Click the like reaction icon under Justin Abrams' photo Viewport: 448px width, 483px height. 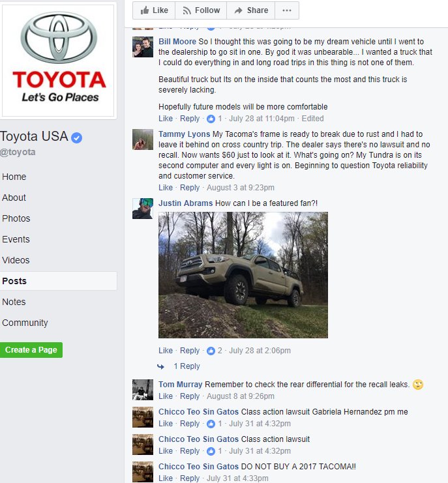pyautogui.click(x=211, y=351)
